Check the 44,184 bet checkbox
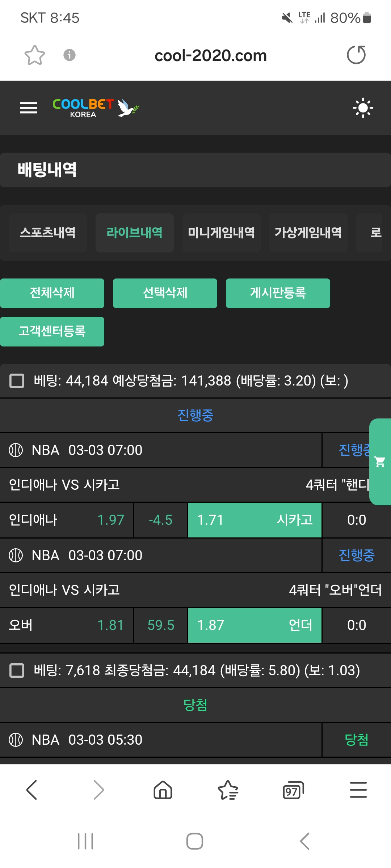This screenshot has height=868, width=391. coord(17,381)
